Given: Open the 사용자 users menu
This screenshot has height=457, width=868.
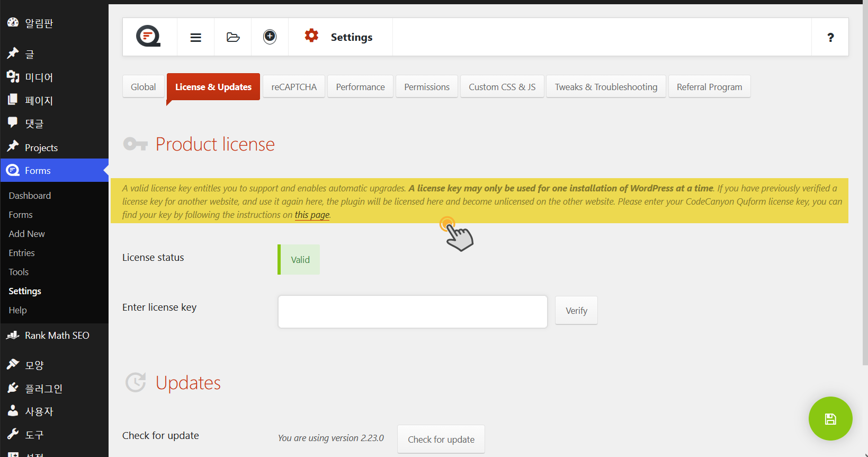Looking at the screenshot, I should tap(54, 411).
